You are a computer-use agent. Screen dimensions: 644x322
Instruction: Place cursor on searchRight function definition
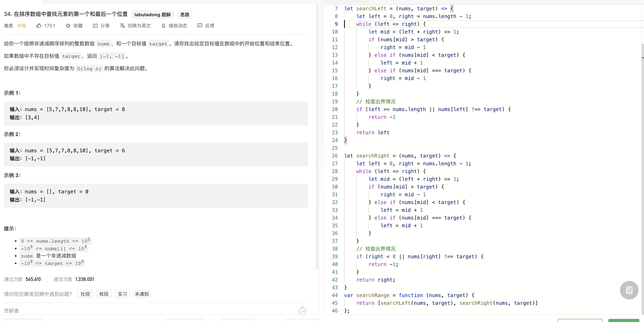click(373, 156)
